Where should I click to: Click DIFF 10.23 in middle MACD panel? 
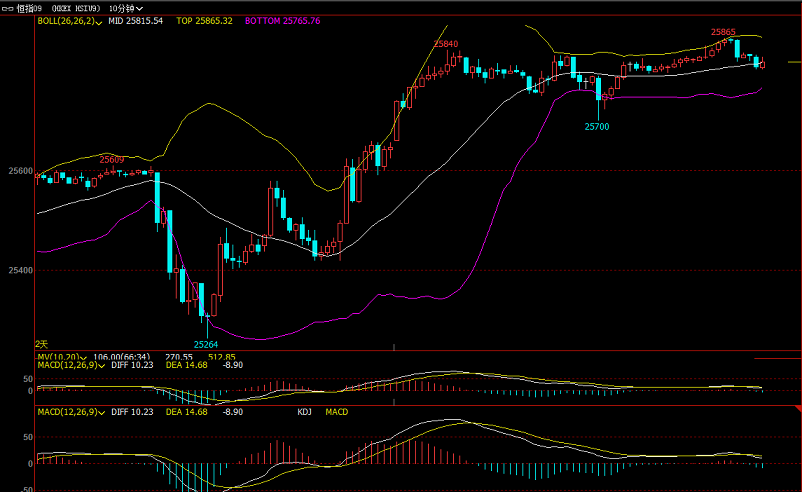tap(132, 365)
